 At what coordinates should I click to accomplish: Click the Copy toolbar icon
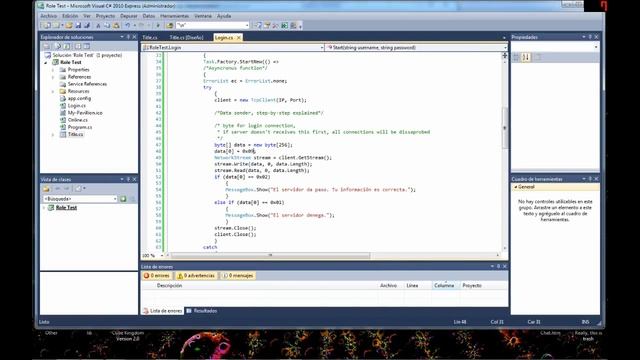pos(107,25)
